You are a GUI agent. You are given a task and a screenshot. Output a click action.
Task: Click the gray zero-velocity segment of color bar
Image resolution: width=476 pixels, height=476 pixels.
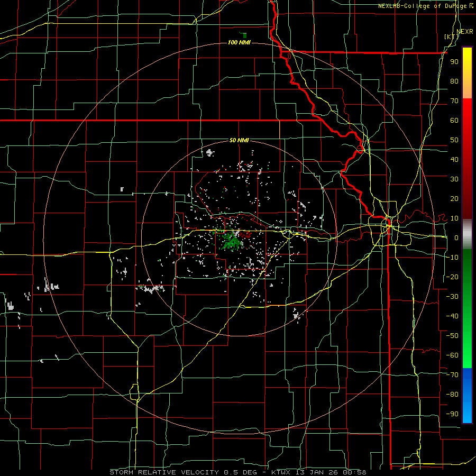pos(467,234)
